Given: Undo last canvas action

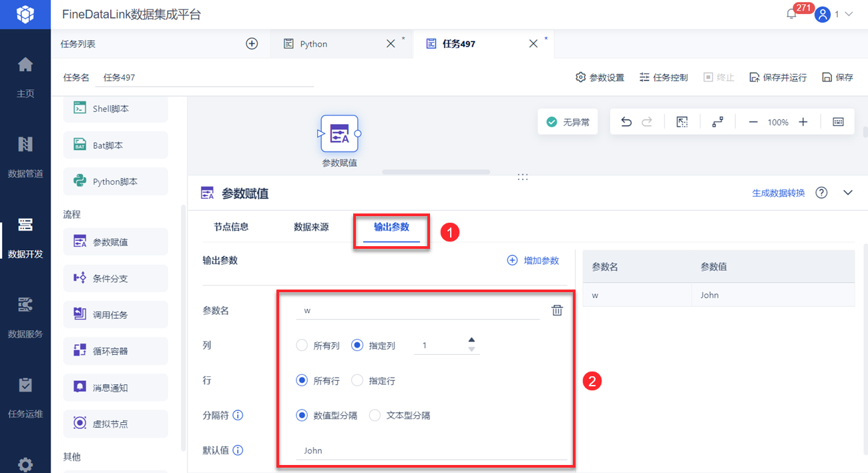Looking at the screenshot, I should [626, 122].
